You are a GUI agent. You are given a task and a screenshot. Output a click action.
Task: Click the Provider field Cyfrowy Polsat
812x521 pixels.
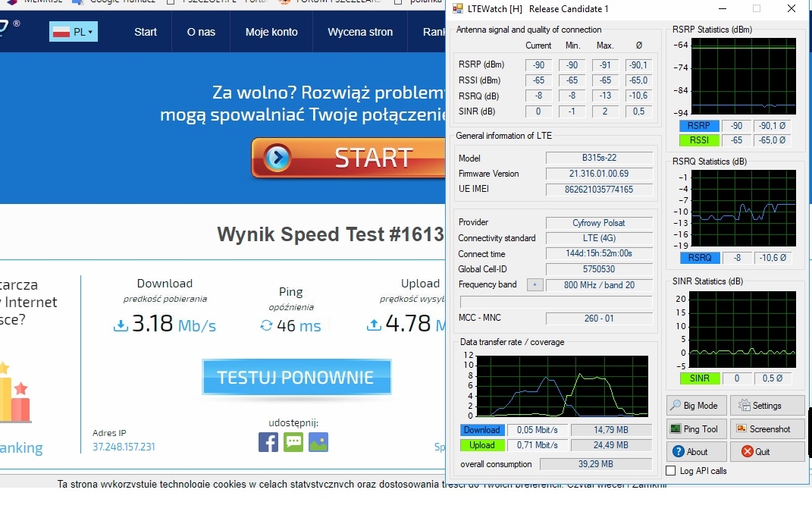pyautogui.click(x=599, y=223)
